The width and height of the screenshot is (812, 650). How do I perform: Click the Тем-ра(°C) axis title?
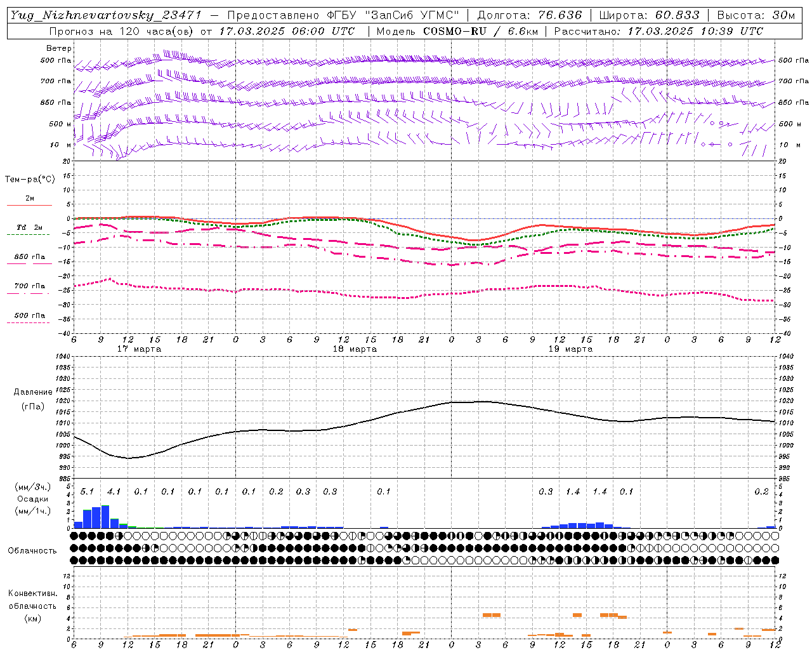coord(30,180)
